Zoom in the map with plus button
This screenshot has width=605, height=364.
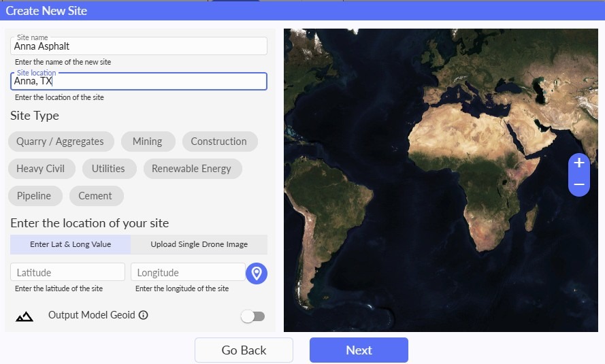coord(578,163)
